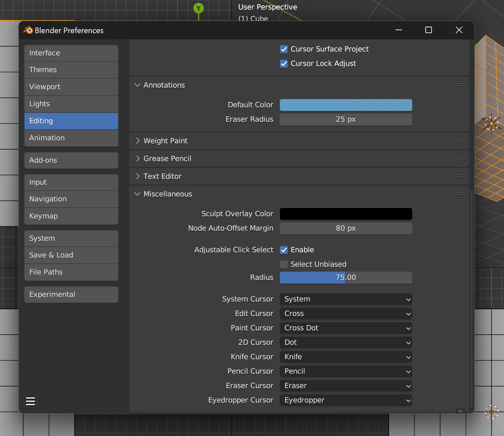The width and height of the screenshot is (504, 436).
Task: Click the green Y axis gizmo in viewport
Action: click(x=199, y=8)
